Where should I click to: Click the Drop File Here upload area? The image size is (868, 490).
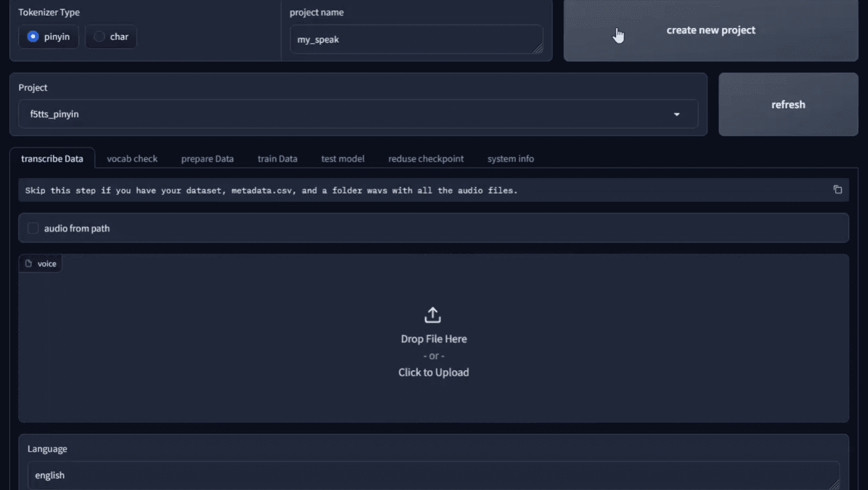(x=433, y=350)
